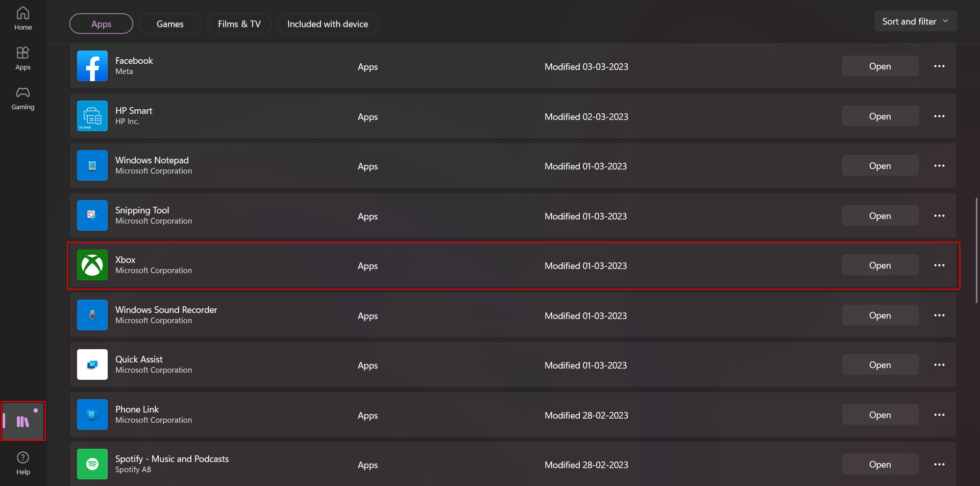Open the Spotify app
The image size is (980, 486).
pos(880,465)
